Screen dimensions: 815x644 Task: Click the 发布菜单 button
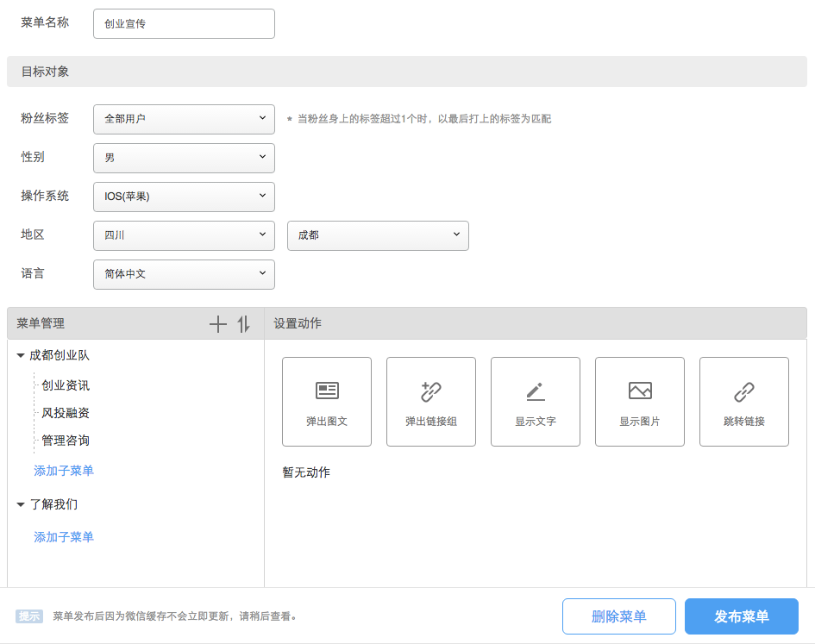[742, 616]
